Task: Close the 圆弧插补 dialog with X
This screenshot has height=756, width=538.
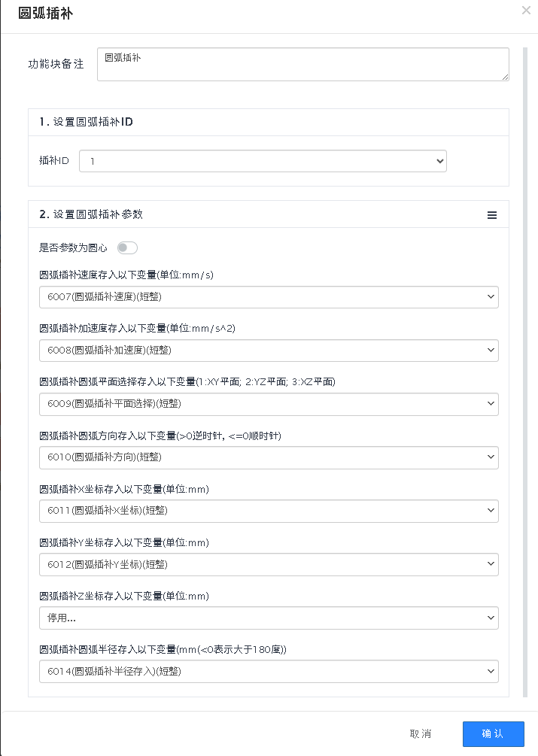Action: [x=526, y=11]
